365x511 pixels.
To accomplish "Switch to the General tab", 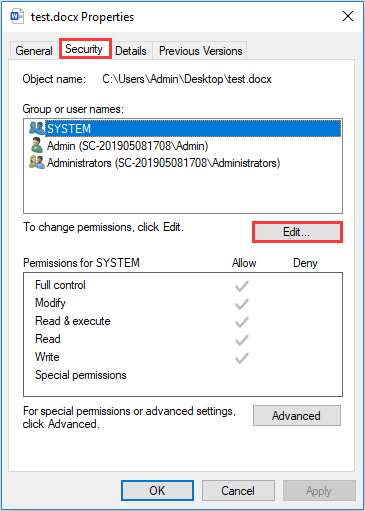I will 34,51.
